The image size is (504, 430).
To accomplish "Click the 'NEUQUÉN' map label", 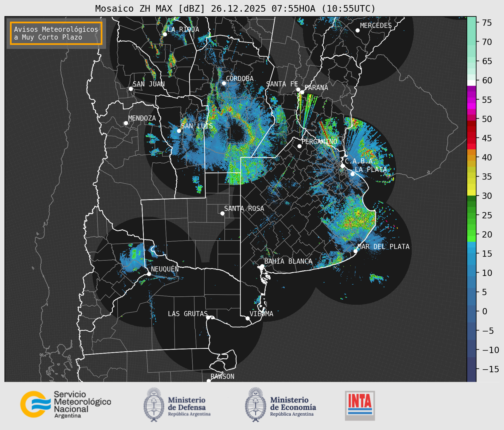I will pos(165,269).
